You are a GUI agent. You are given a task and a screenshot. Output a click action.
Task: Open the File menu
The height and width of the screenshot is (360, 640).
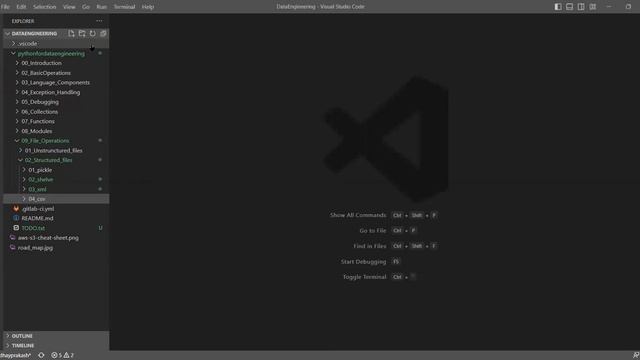point(5,7)
